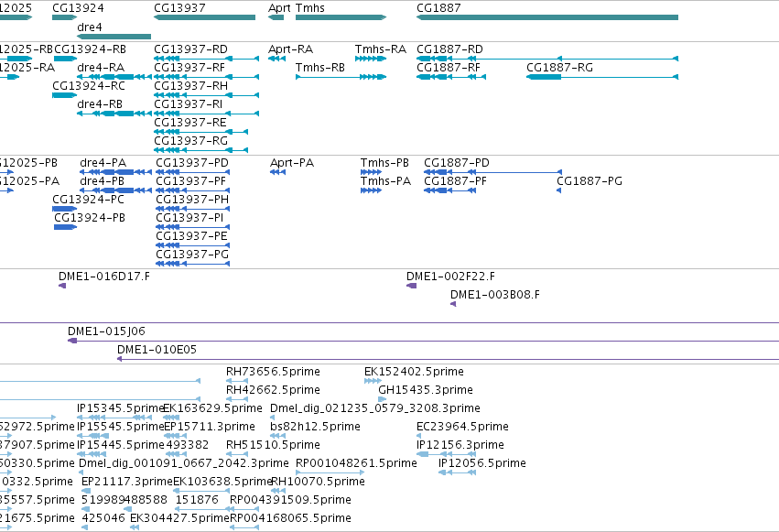The image size is (779, 532).
Task: Click Dmel_dig_021235_0579_3208.3prime feature
Action: click(x=375, y=408)
